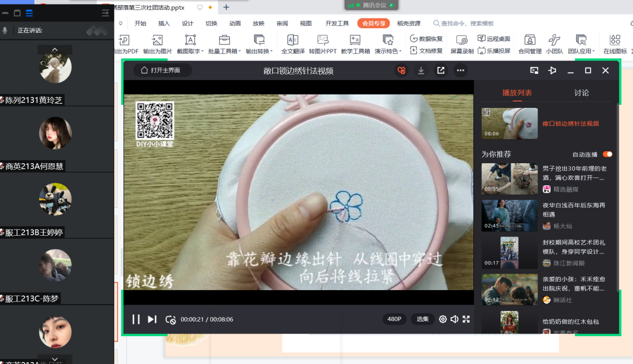Open the 小团队 tool

[x=554, y=44]
